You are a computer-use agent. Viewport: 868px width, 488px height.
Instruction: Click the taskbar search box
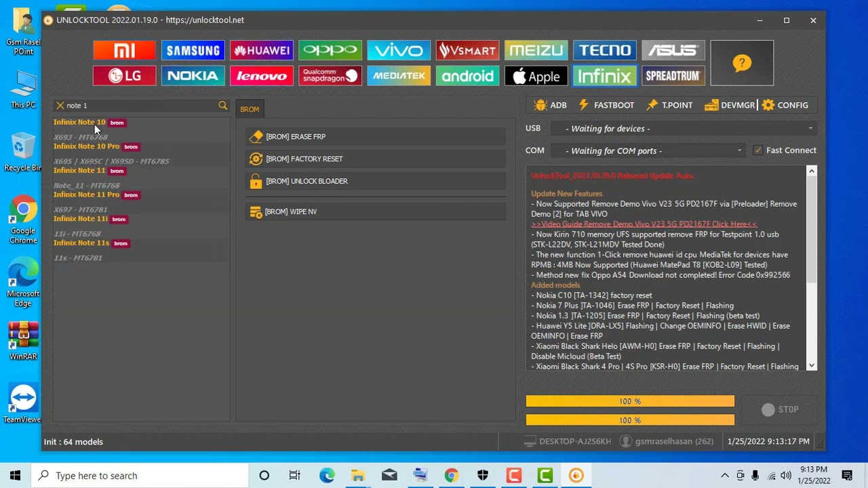pos(140,476)
